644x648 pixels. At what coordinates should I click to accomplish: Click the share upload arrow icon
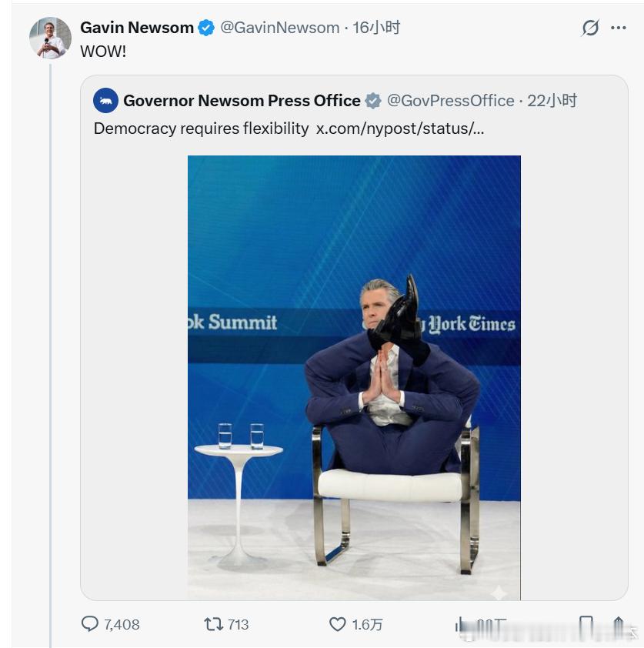pyautogui.click(x=619, y=626)
